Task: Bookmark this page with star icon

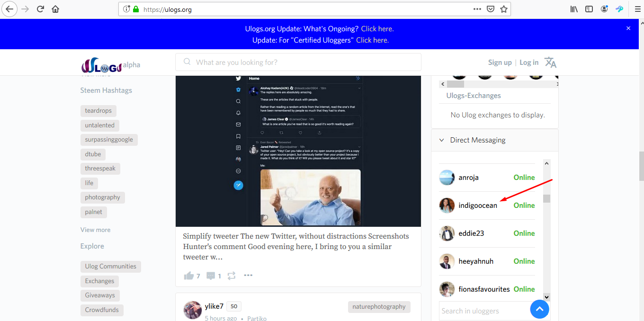Action: (504, 9)
